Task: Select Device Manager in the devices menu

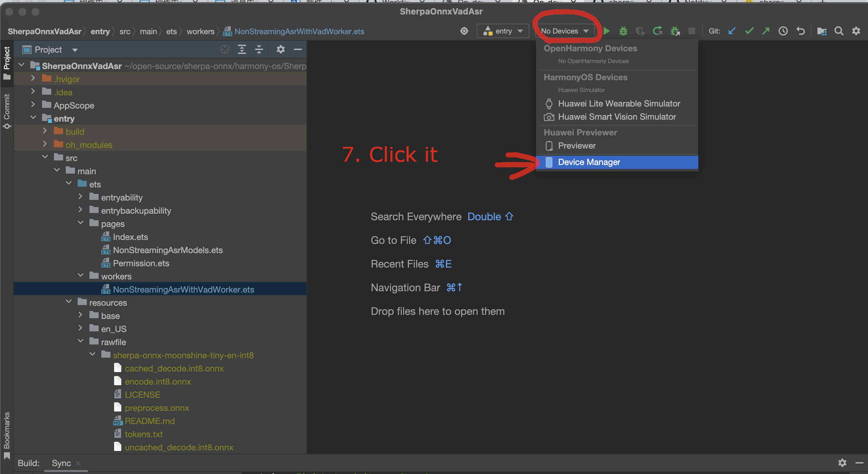Action: point(617,162)
